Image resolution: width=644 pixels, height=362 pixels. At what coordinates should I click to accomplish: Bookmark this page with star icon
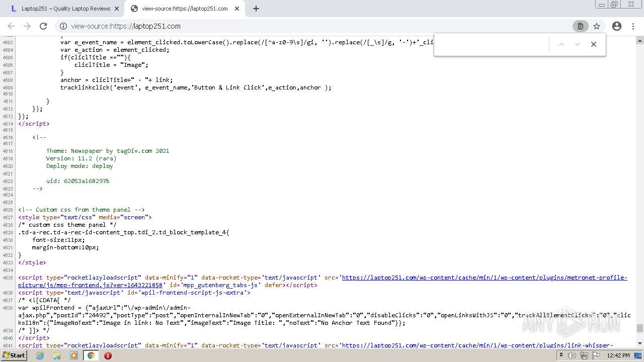[597, 26]
